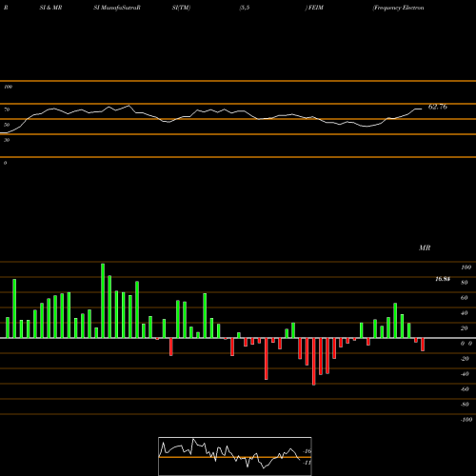
Task: Click the '20' MR axis label
Action: (x=465, y=328)
